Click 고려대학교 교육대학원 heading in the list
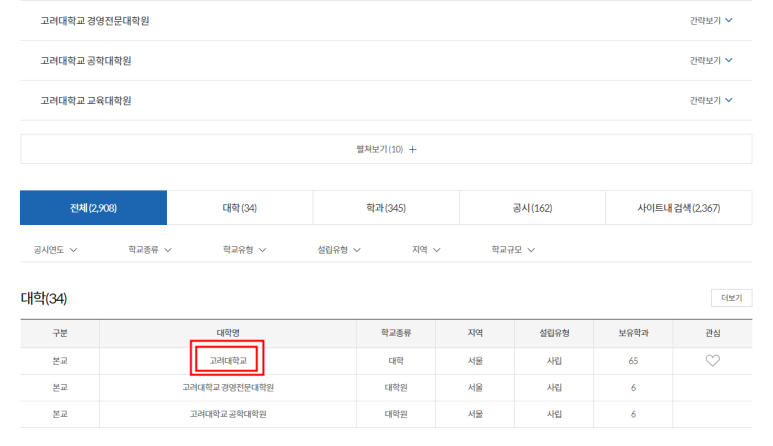 86,101
